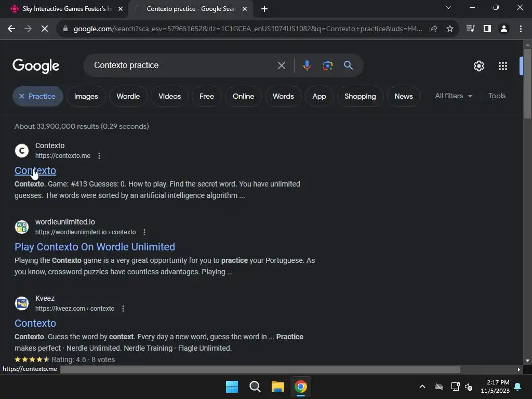
Task: Click the horizontal scrollbar
Action: tap(260, 369)
